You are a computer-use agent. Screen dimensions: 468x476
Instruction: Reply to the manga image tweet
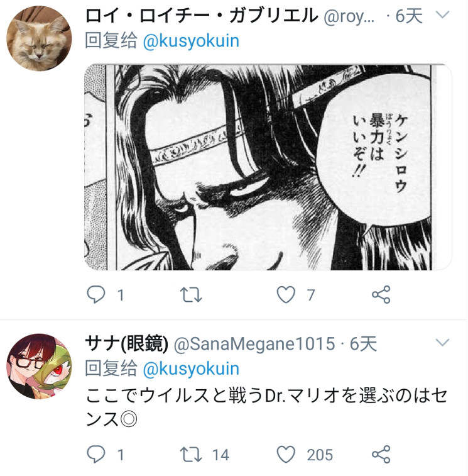coord(96,294)
